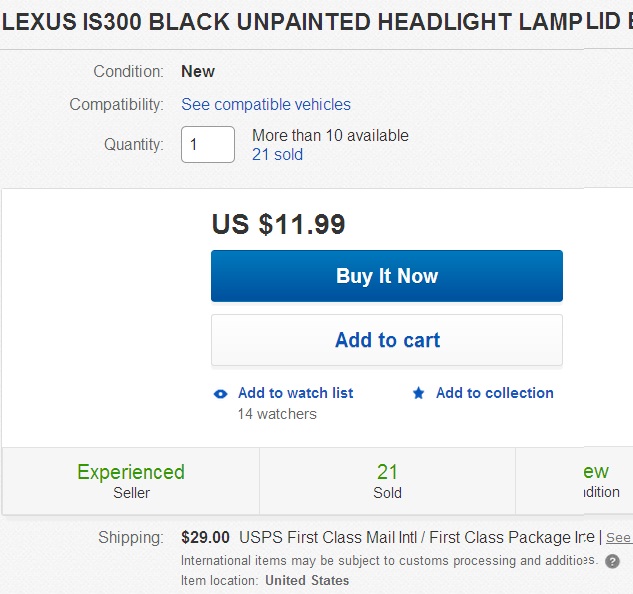Open the 21 sold link under quantity

[x=277, y=154]
